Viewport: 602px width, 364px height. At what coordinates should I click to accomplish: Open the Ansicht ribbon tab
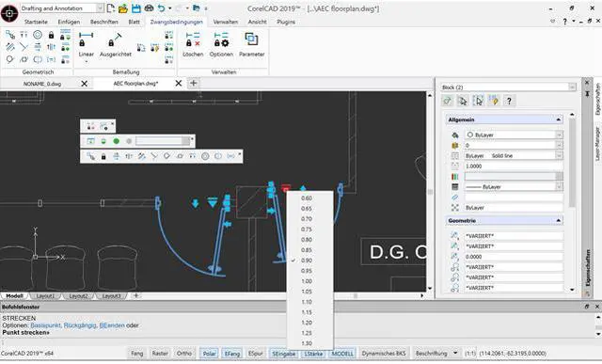click(x=257, y=22)
